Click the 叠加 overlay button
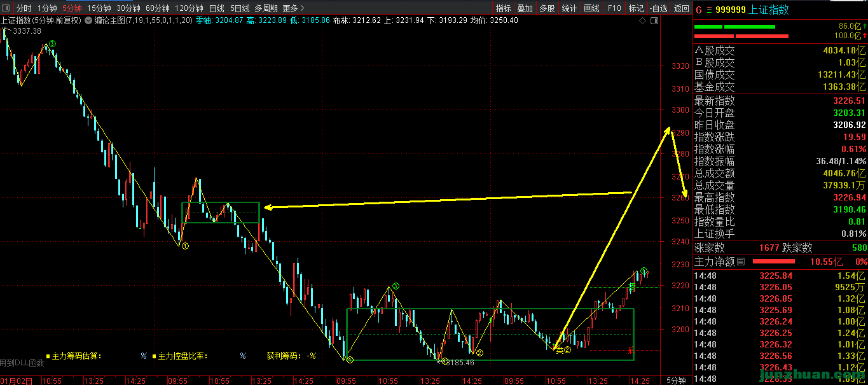868x385 pixels. point(525,8)
